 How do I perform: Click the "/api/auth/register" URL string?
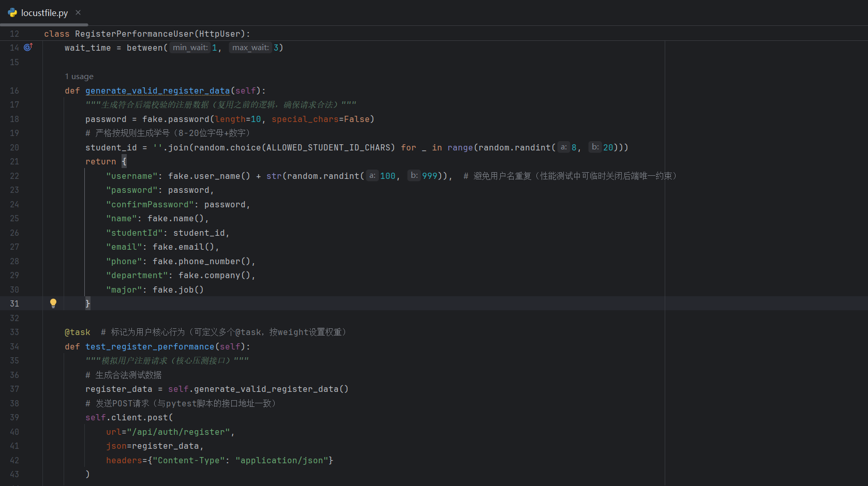pos(178,432)
